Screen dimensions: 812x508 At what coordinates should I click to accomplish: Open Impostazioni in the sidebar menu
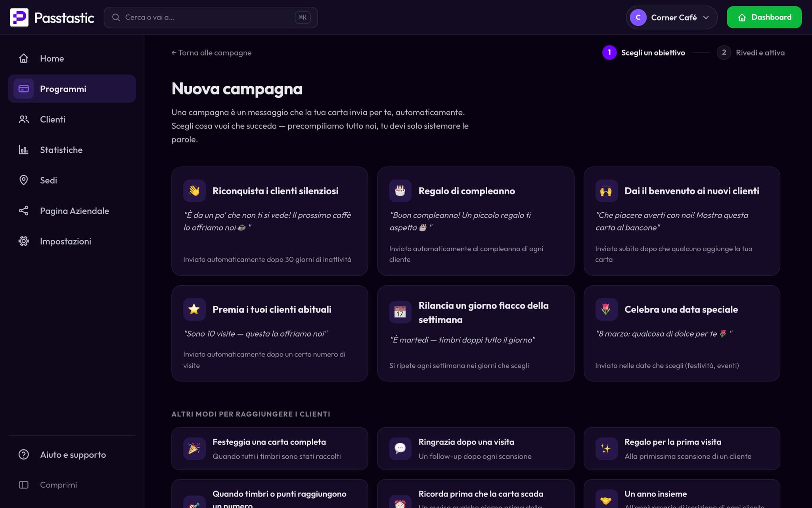tap(72, 241)
